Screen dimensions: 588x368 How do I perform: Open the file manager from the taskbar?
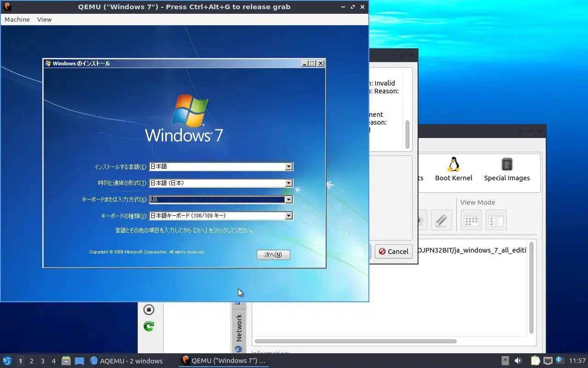pos(66,361)
